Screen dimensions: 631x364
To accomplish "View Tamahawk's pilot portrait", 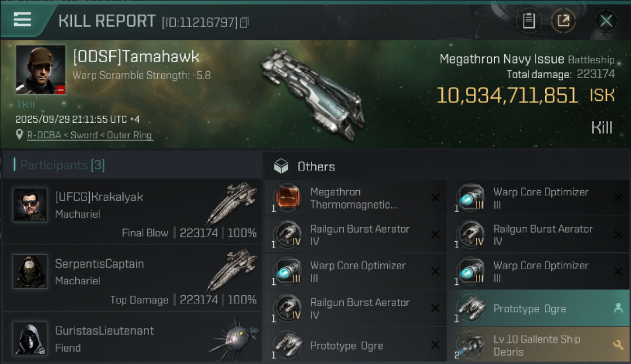I will click(x=41, y=69).
